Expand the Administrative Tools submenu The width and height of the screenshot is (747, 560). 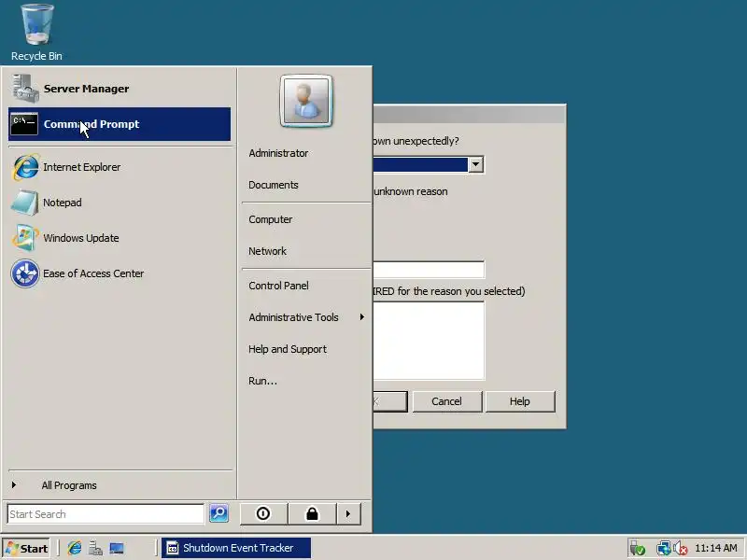coord(306,317)
